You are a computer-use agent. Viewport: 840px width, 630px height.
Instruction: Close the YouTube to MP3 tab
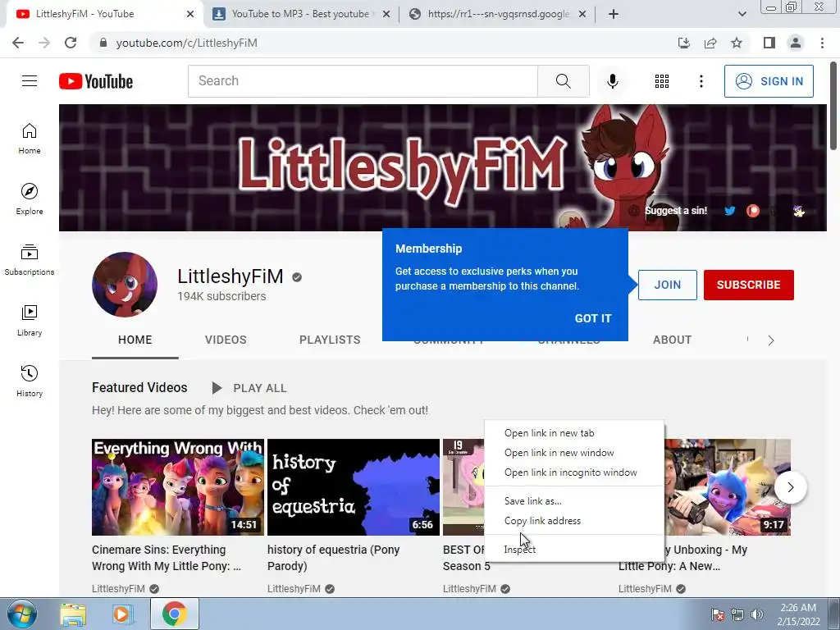pyautogui.click(x=386, y=14)
